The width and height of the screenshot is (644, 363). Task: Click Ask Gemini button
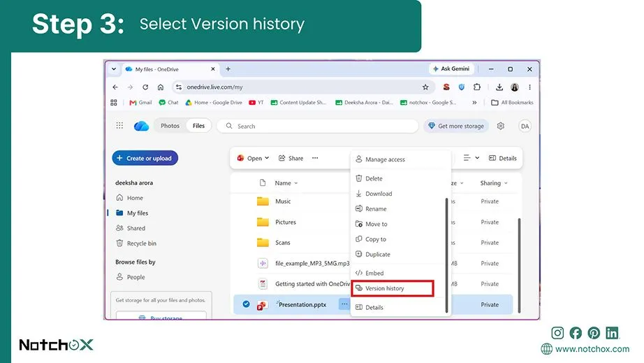(451, 69)
